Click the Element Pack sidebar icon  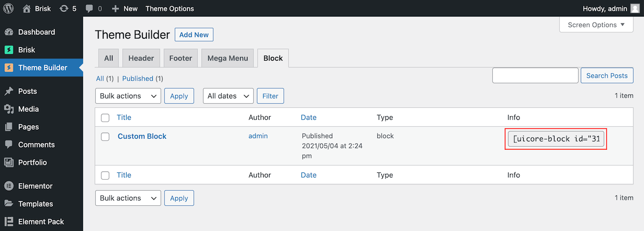(9, 222)
